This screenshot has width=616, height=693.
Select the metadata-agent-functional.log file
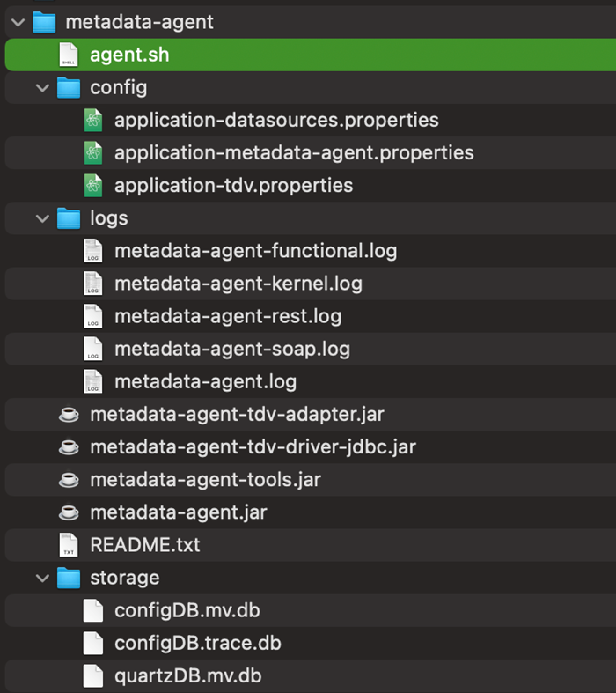tap(255, 251)
